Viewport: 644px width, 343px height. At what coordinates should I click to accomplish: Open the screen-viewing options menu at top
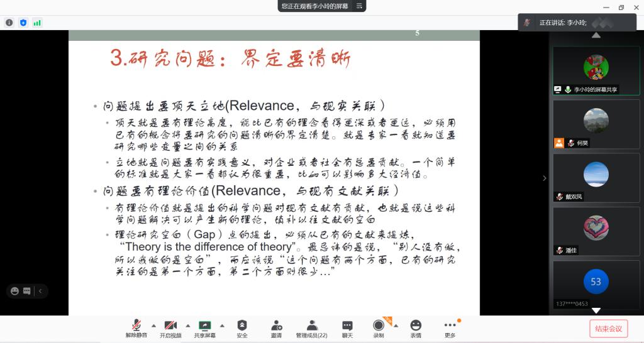pyautogui.click(x=359, y=6)
